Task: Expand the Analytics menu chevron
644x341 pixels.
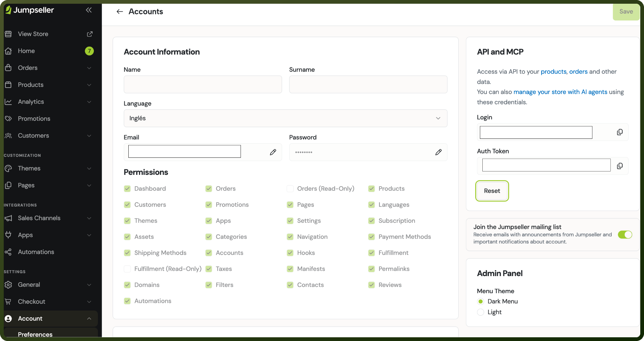Action: point(89,102)
